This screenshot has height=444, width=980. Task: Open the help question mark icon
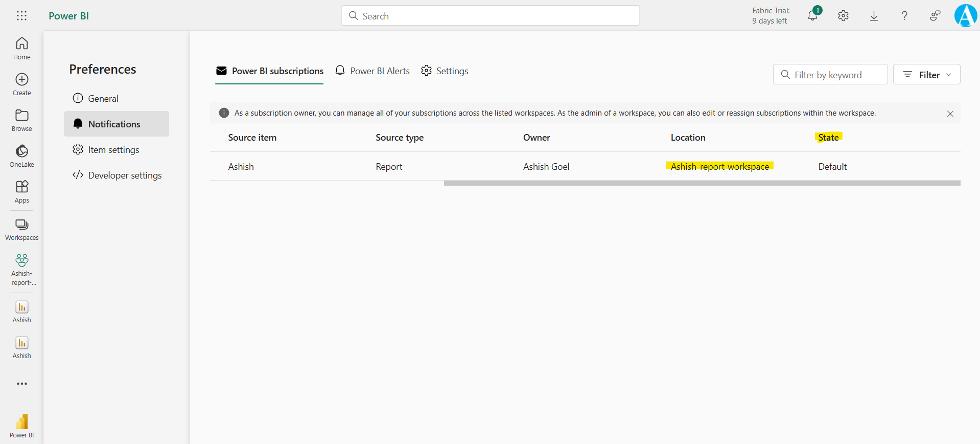click(904, 16)
